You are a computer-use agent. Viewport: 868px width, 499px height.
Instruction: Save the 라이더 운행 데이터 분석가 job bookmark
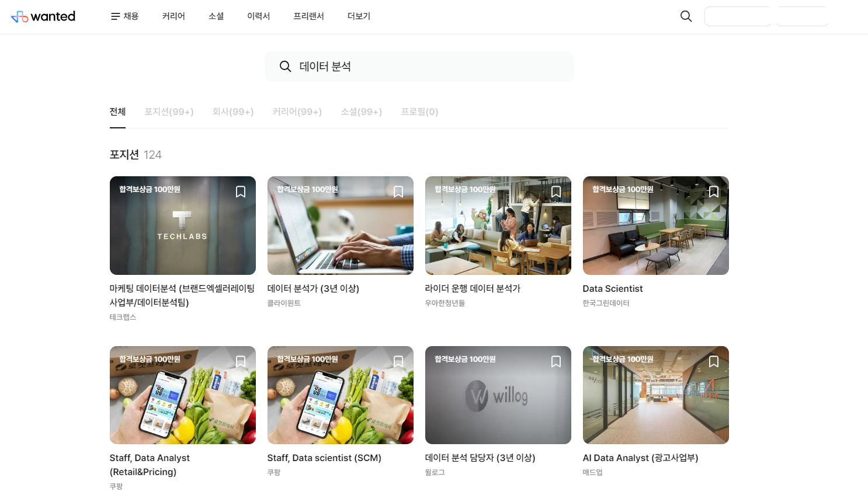point(555,192)
